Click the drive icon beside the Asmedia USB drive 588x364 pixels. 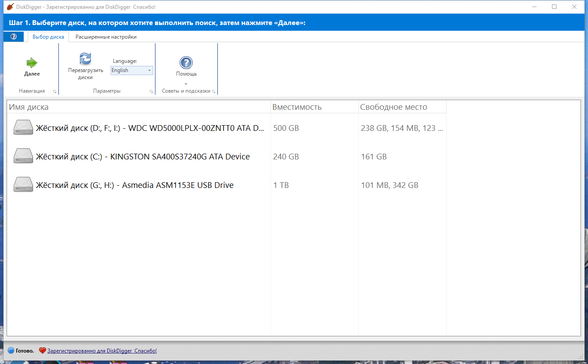23,184
